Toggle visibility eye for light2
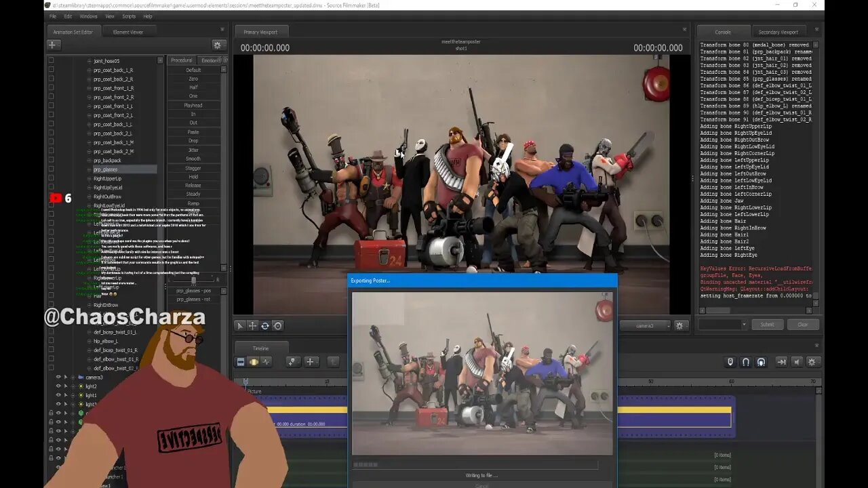 point(58,386)
